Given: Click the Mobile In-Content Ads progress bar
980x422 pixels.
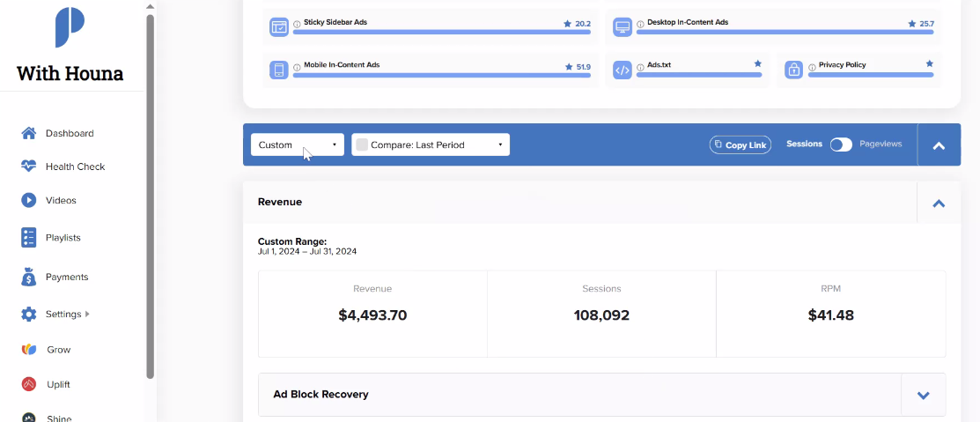Looking at the screenshot, I should tap(442, 75).
